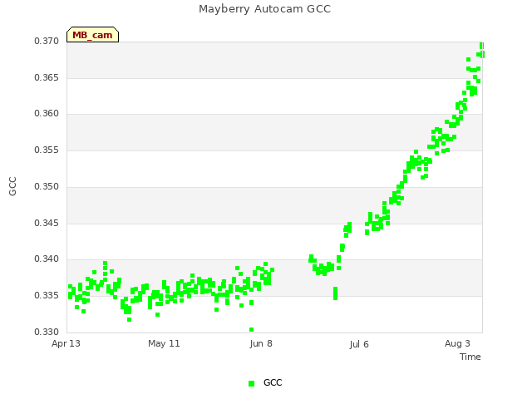Click the MB_cam label tag
This screenshot has width=532, height=399.
pyautogui.click(x=92, y=35)
